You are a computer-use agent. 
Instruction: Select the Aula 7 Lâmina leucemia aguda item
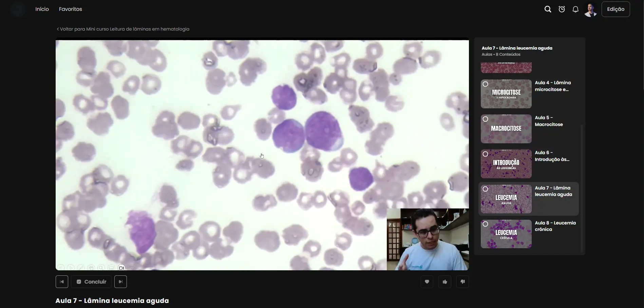pyautogui.click(x=528, y=199)
